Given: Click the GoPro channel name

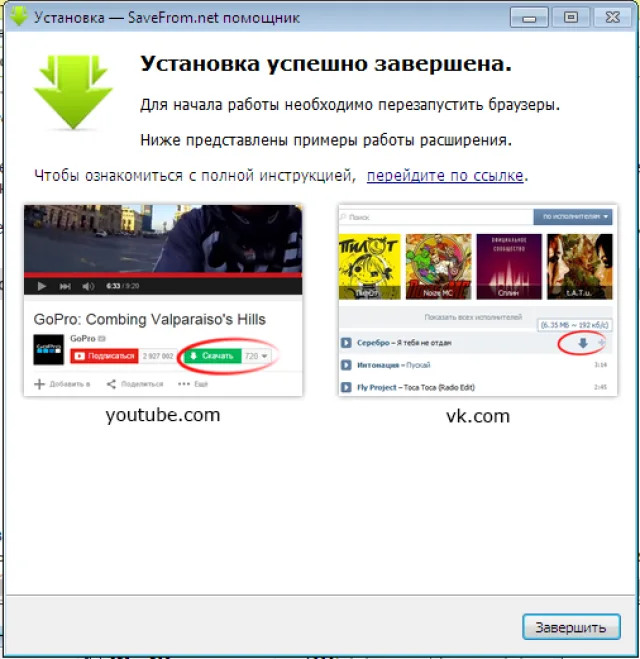Looking at the screenshot, I should (x=83, y=338).
